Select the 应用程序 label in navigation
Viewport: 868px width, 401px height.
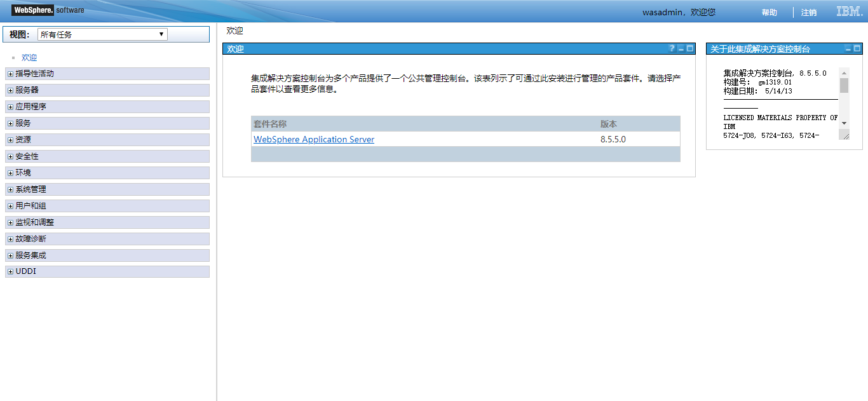coord(31,107)
